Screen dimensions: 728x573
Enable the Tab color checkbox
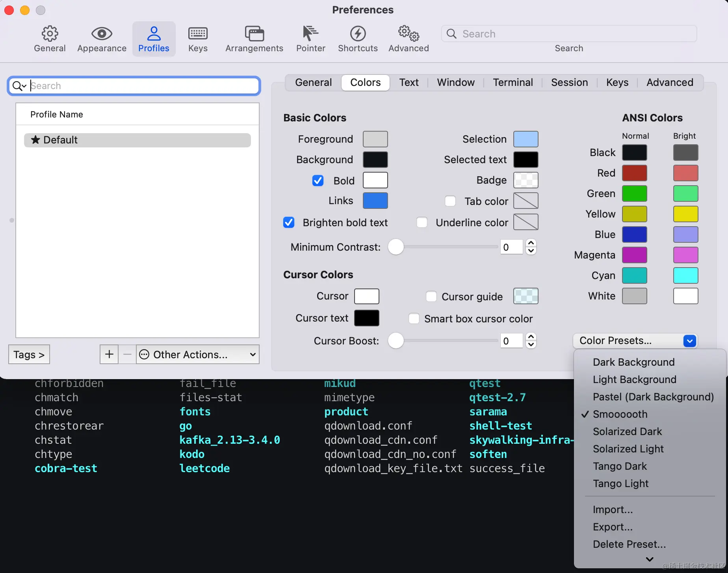450,201
